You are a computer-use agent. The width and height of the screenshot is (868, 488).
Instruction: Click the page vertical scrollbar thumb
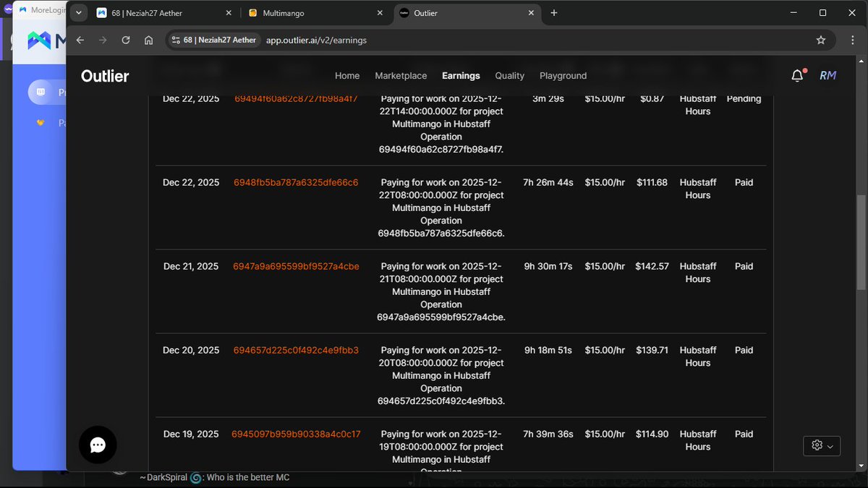pyautogui.click(x=861, y=242)
